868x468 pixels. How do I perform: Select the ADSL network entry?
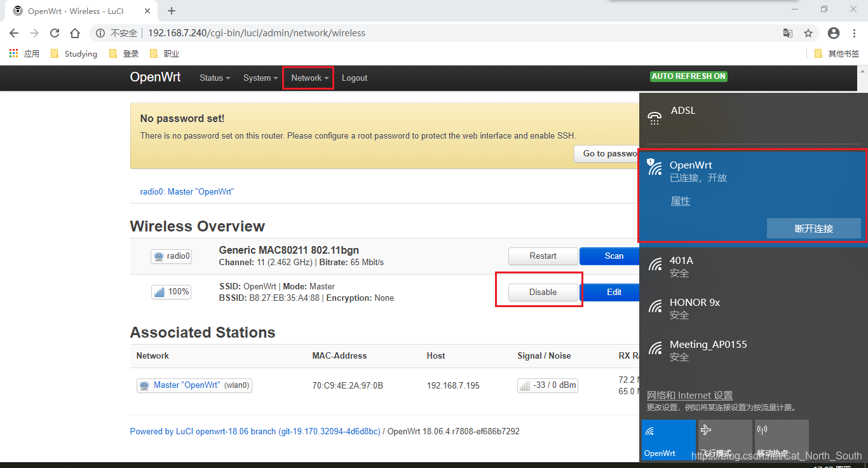click(x=753, y=118)
